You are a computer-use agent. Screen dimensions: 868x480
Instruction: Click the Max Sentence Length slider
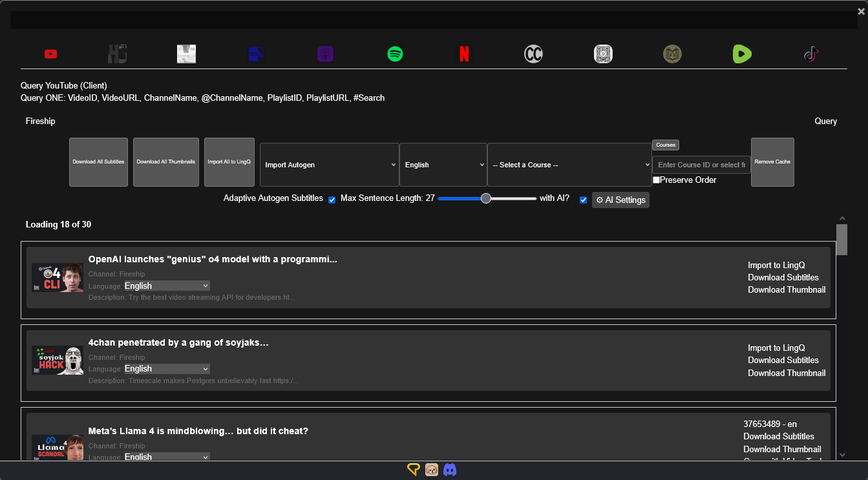487,199
